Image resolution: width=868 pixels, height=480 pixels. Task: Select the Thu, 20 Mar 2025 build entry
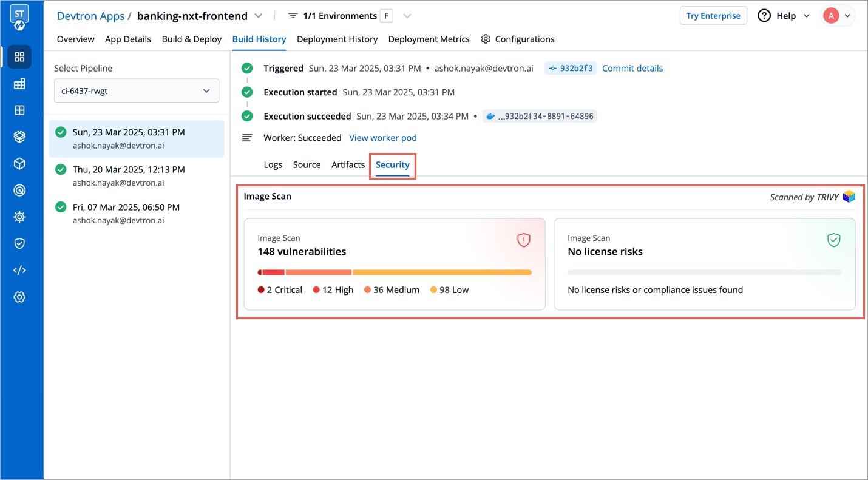pos(137,176)
